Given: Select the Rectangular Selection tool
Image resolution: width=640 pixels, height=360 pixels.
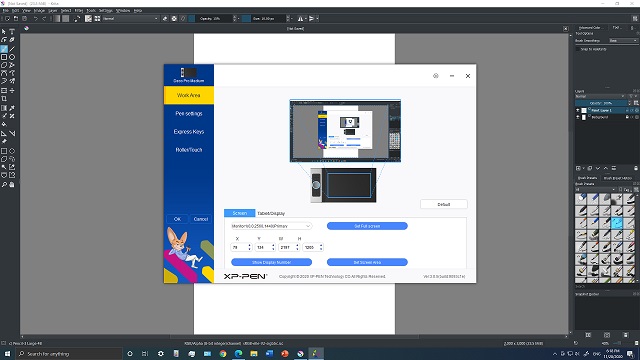Looking at the screenshot, I should coord(4,151).
